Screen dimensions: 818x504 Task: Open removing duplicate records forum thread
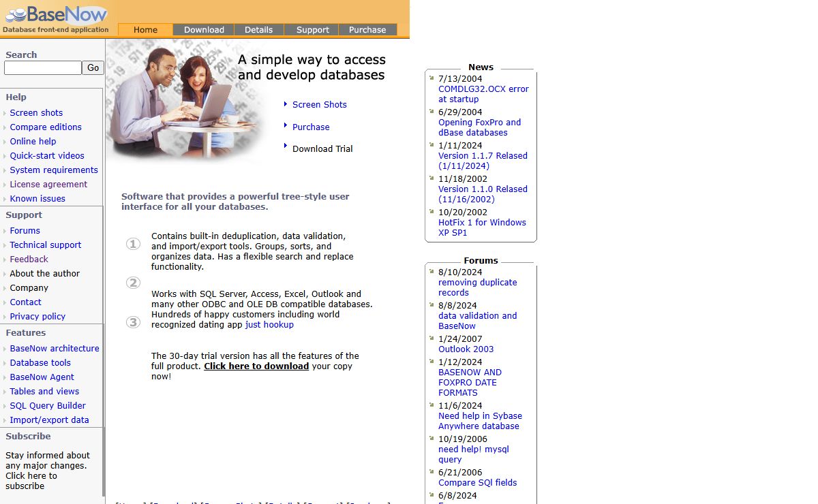tap(477, 287)
